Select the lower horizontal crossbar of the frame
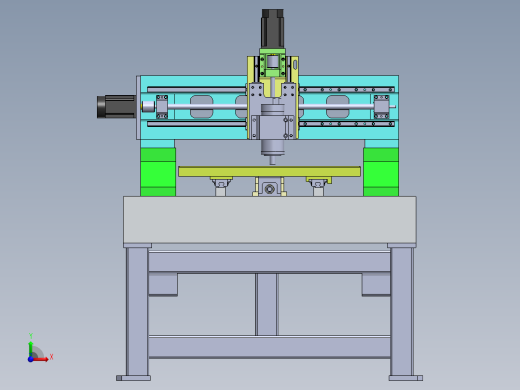This screenshot has height=390, width=520. (269, 347)
